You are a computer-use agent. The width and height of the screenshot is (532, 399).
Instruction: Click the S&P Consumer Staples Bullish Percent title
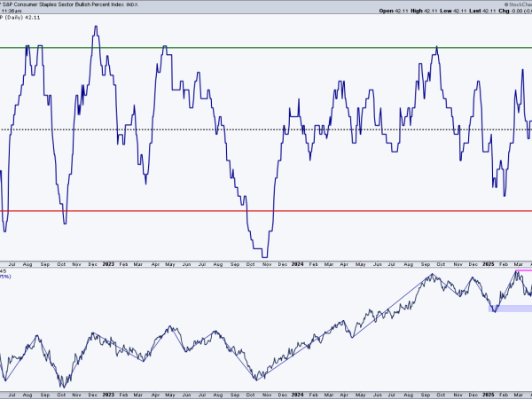pyautogui.click(x=70, y=4)
